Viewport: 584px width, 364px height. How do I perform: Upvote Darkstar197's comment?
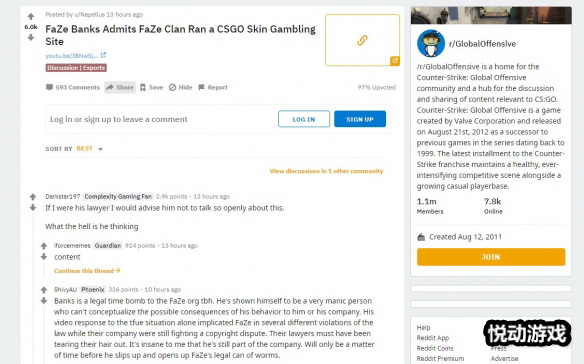33,197
